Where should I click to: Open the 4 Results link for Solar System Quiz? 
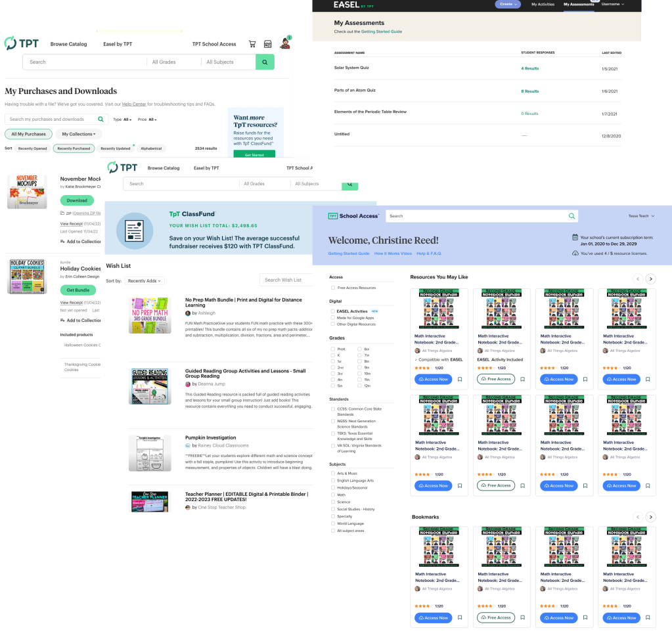pos(529,68)
